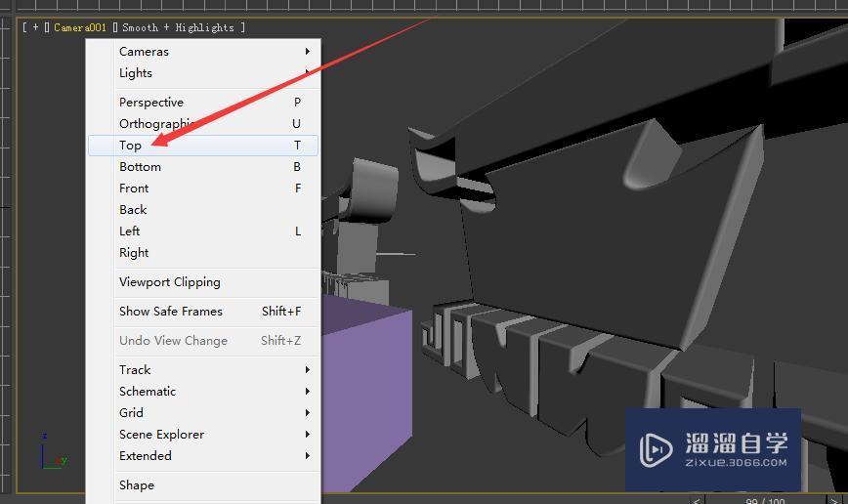This screenshot has width=848, height=504.
Task: Select the purple box object in viewport
Action: coord(367,395)
